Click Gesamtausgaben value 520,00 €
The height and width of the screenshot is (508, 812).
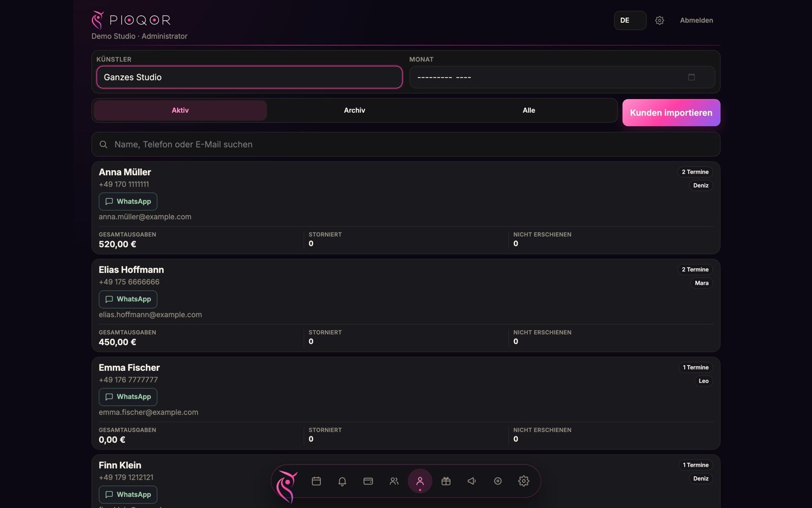coord(117,244)
